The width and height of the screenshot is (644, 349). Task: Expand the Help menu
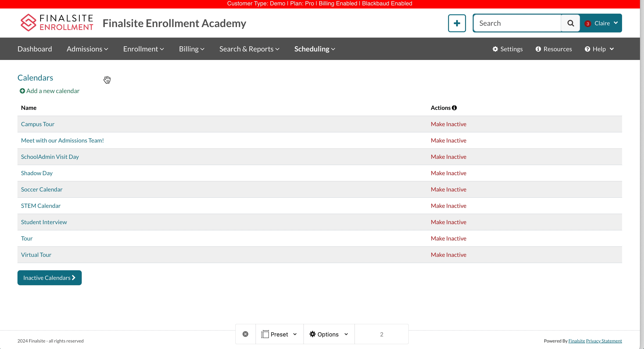tap(599, 49)
